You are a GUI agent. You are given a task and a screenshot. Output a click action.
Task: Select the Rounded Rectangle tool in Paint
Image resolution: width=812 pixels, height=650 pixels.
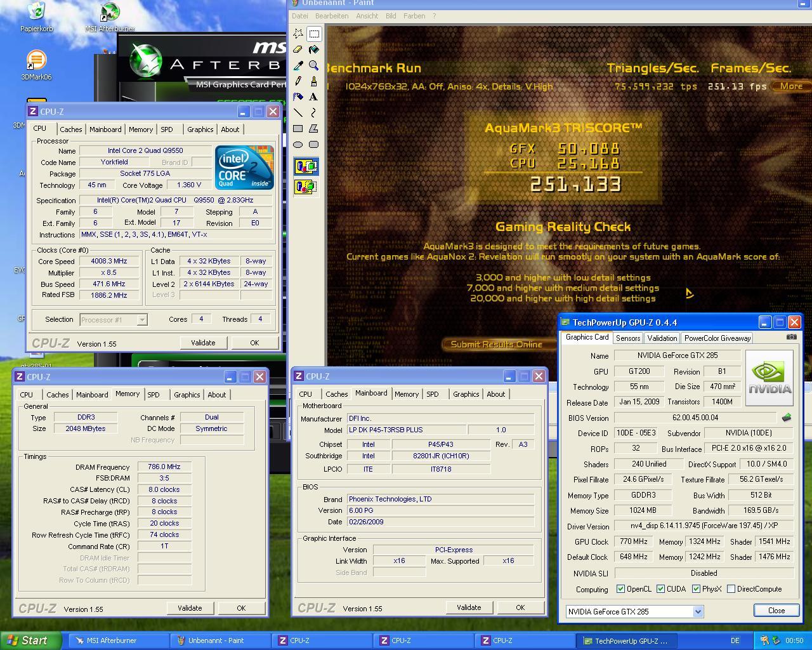click(314, 145)
